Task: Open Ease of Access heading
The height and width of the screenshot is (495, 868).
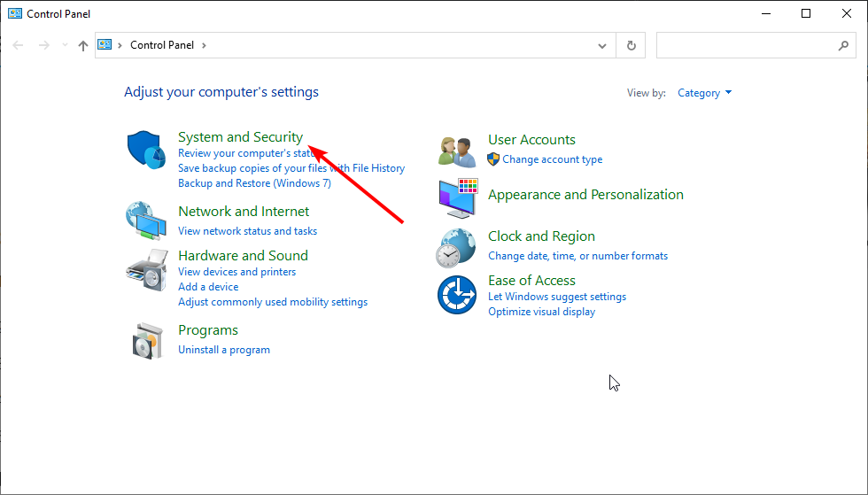Action: coord(532,281)
